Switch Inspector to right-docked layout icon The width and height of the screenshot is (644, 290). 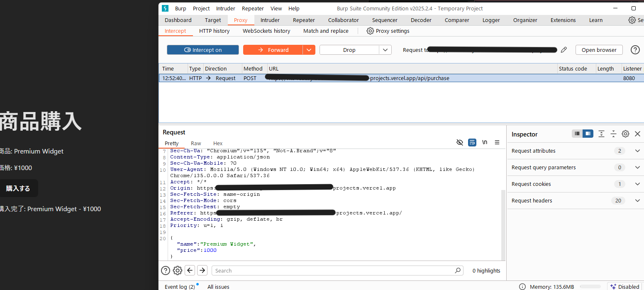point(588,134)
